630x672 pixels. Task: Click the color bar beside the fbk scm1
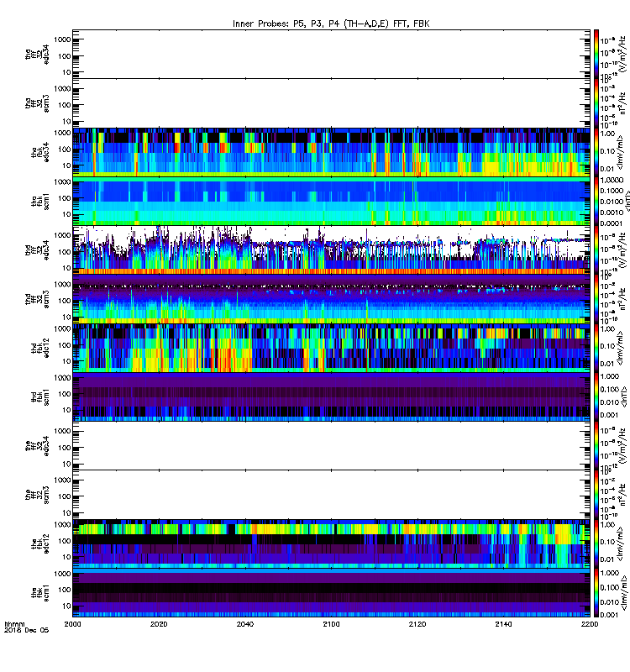(x=596, y=593)
